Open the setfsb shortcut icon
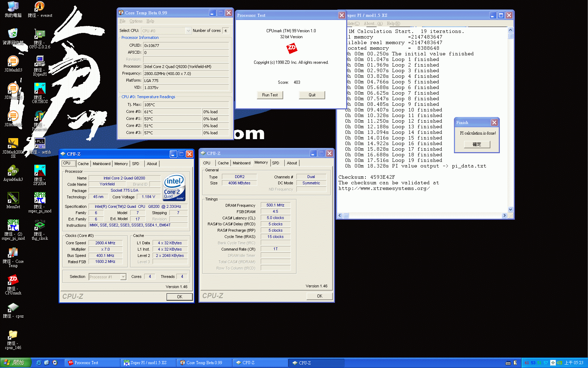The width and height of the screenshot is (588, 368). pyautogui.click(x=40, y=146)
